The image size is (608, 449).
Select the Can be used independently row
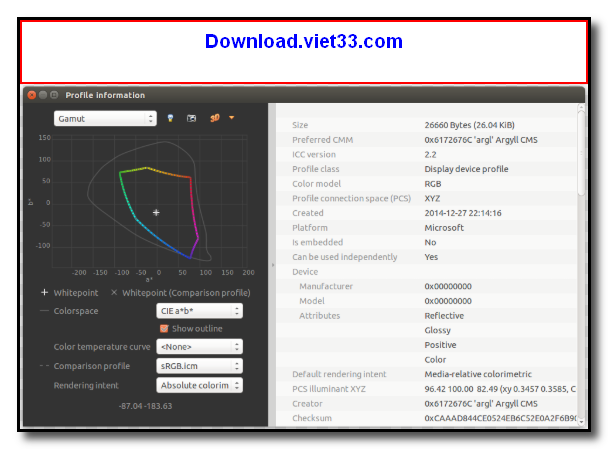(426, 257)
